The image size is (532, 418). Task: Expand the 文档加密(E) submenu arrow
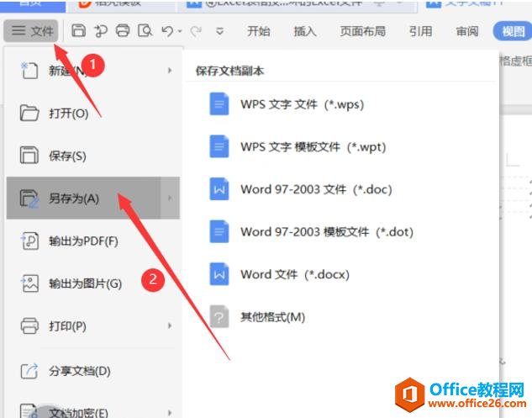click(x=170, y=413)
